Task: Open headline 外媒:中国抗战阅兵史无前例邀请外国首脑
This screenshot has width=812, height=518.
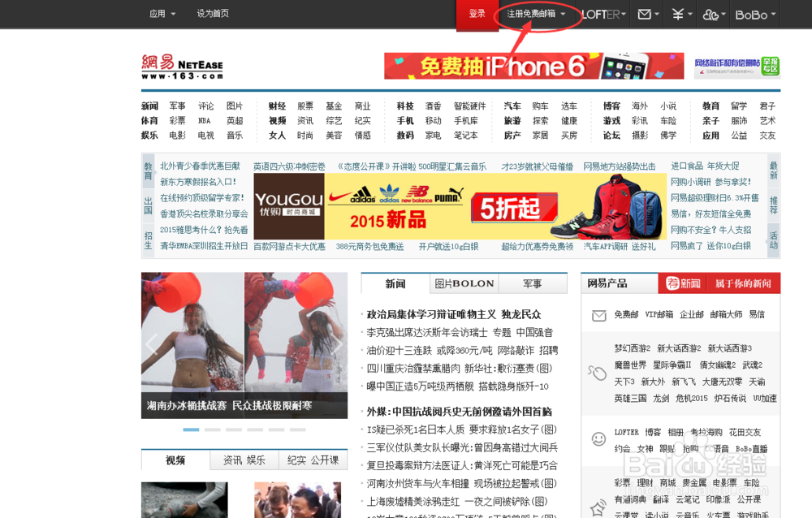Action: coord(460,412)
